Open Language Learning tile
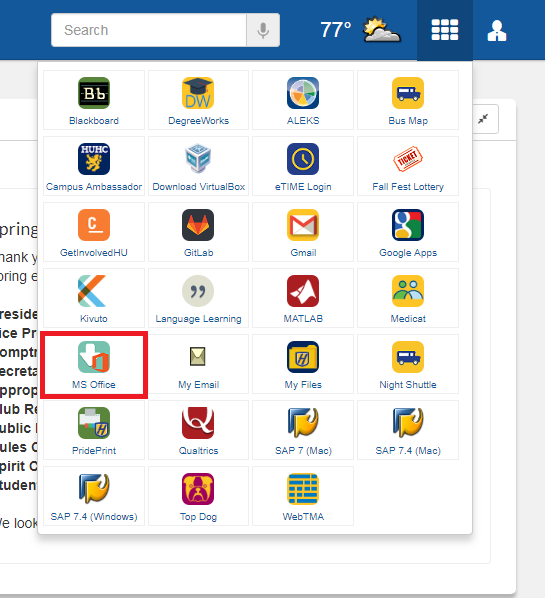The width and height of the screenshot is (545, 598). click(198, 298)
